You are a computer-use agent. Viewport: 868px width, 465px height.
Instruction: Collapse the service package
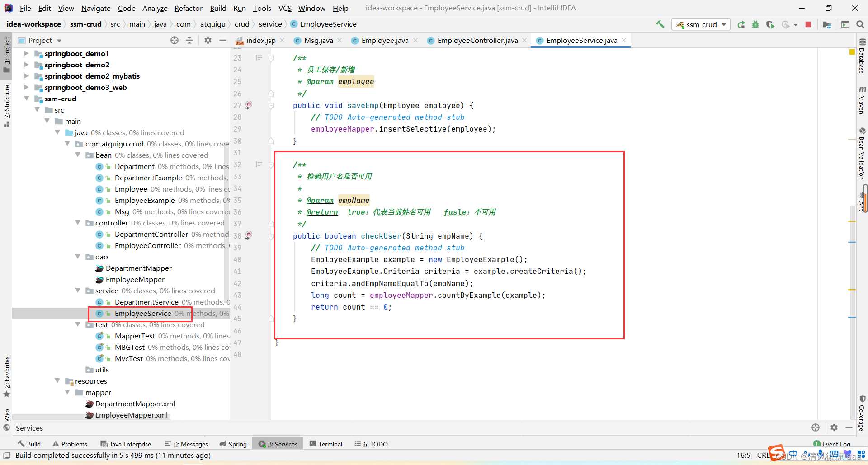pyautogui.click(x=78, y=291)
